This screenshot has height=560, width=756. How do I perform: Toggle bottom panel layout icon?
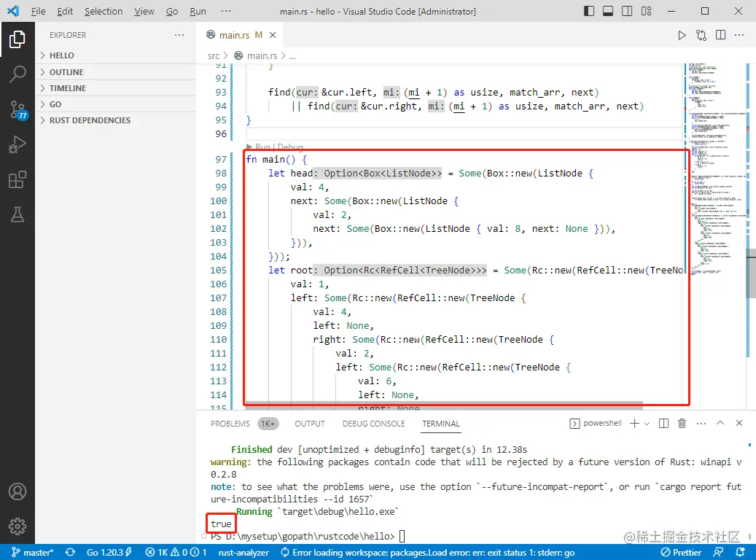click(x=608, y=11)
